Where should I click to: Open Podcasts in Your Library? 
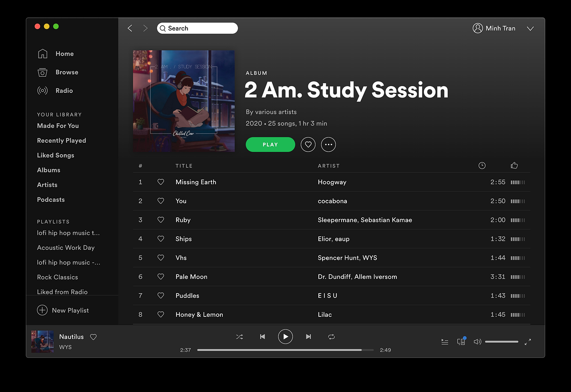coord(51,199)
